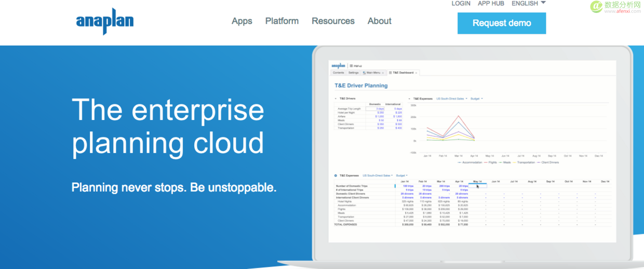
Task: Open the Platform navigation menu
Action: click(282, 21)
